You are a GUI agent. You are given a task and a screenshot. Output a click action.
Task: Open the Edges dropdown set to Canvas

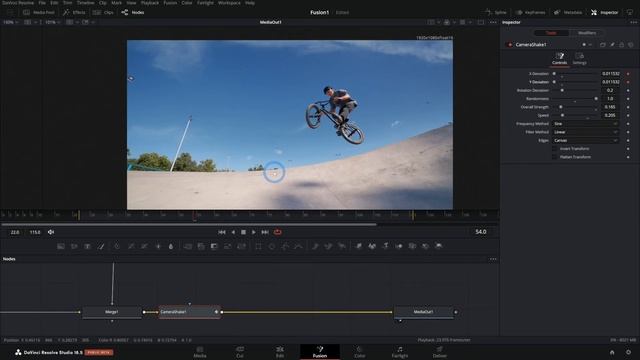[x=586, y=140]
